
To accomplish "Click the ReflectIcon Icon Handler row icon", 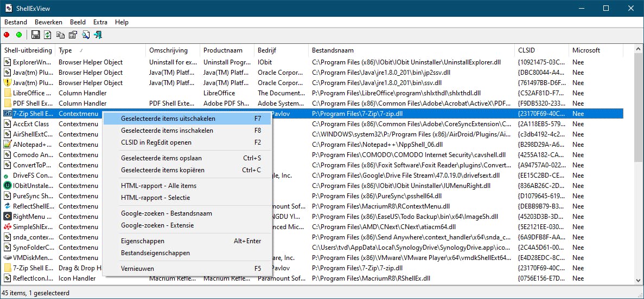I will [x=7, y=278].
